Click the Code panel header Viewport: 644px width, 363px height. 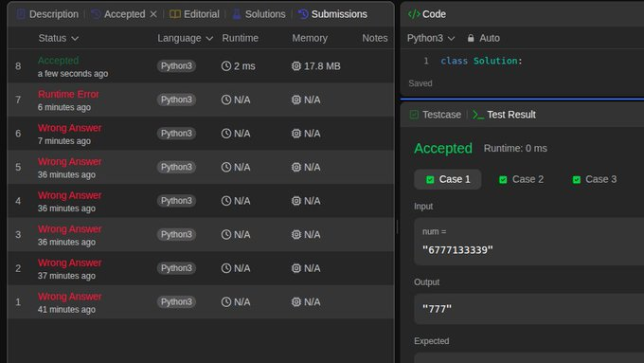click(x=427, y=14)
